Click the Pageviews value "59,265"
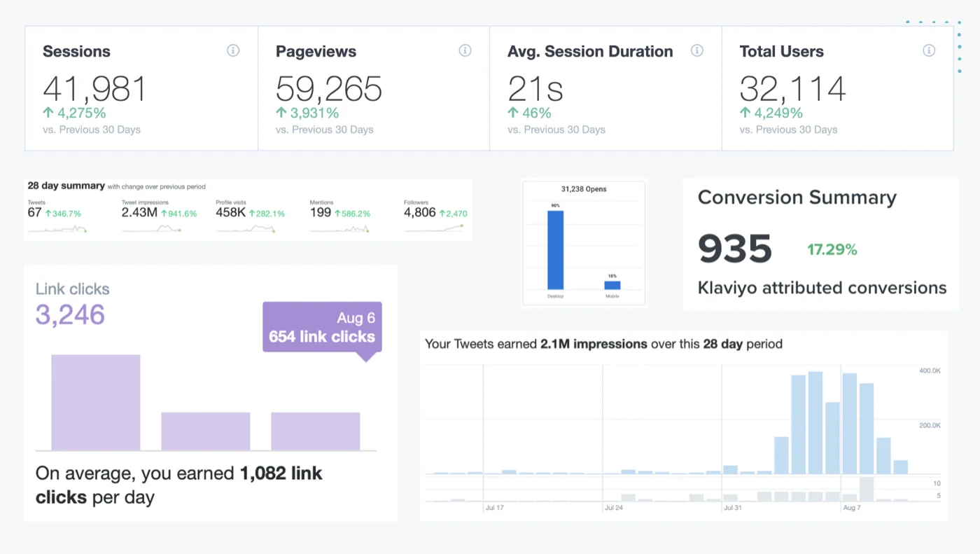This screenshot has width=980, height=554. click(329, 89)
